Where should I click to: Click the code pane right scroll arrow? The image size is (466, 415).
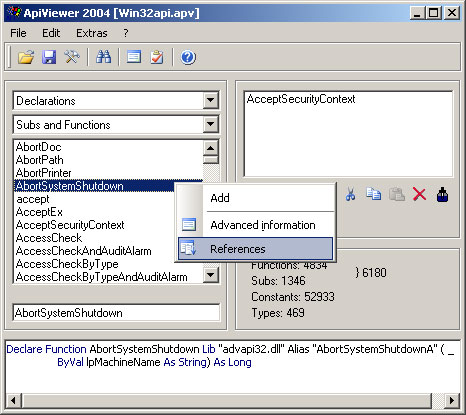452,400
